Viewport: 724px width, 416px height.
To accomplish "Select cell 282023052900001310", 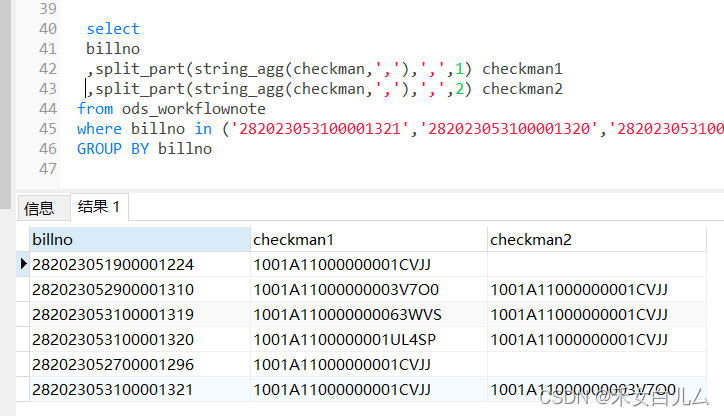I will coord(140,289).
